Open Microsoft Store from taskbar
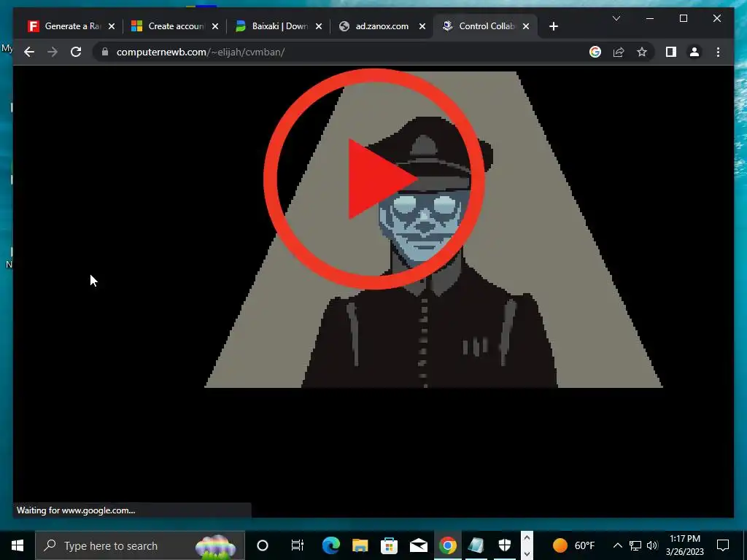Image resolution: width=747 pixels, height=560 pixels. [x=390, y=545]
